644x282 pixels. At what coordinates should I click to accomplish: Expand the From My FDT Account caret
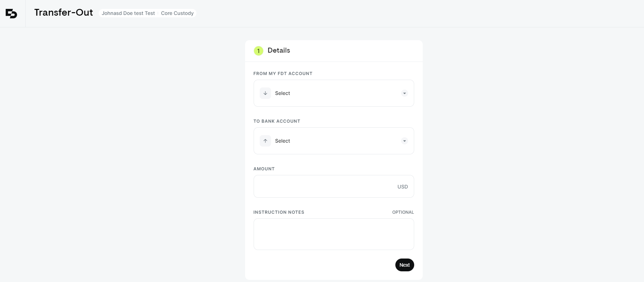point(404,93)
